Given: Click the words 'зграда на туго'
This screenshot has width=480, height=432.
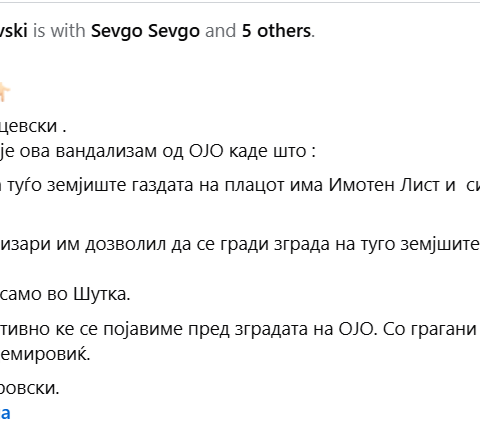Looking at the screenshot, I should 334,244.
